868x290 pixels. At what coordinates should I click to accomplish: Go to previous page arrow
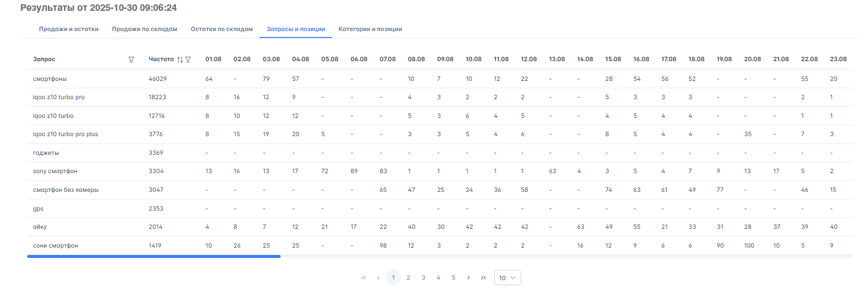378,278
